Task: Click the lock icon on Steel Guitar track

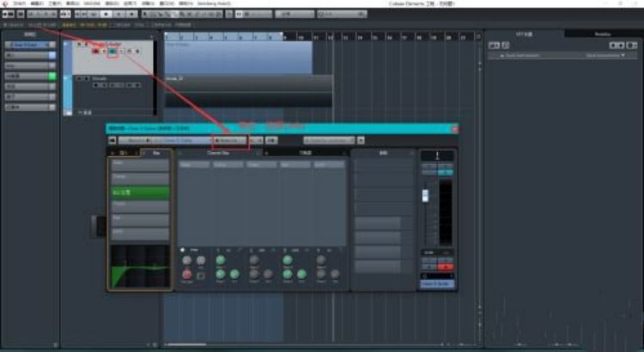Action: coord(137,52)
